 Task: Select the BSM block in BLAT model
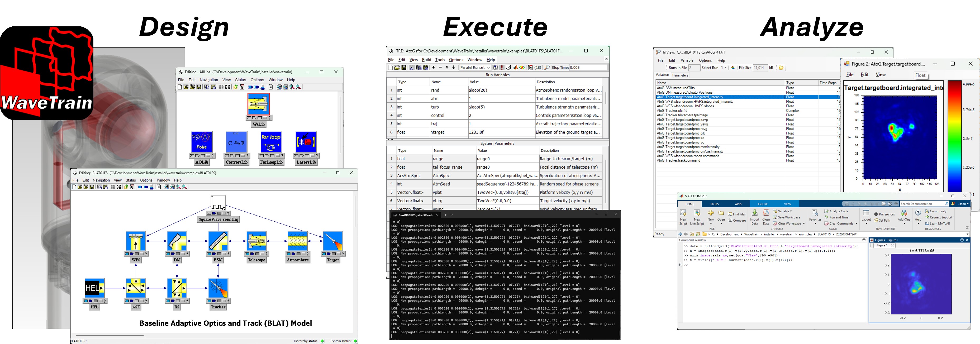218,241
